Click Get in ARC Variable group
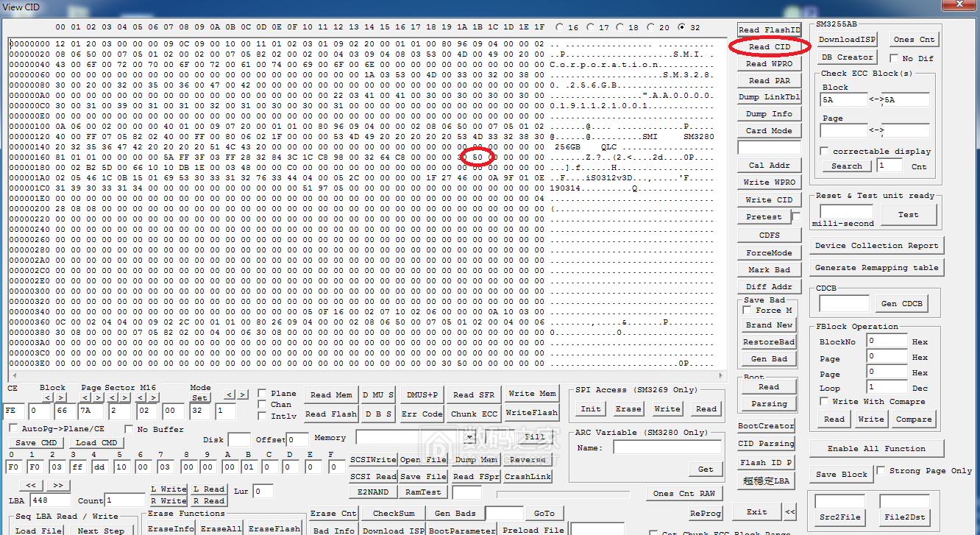 (x=706, y=469)
